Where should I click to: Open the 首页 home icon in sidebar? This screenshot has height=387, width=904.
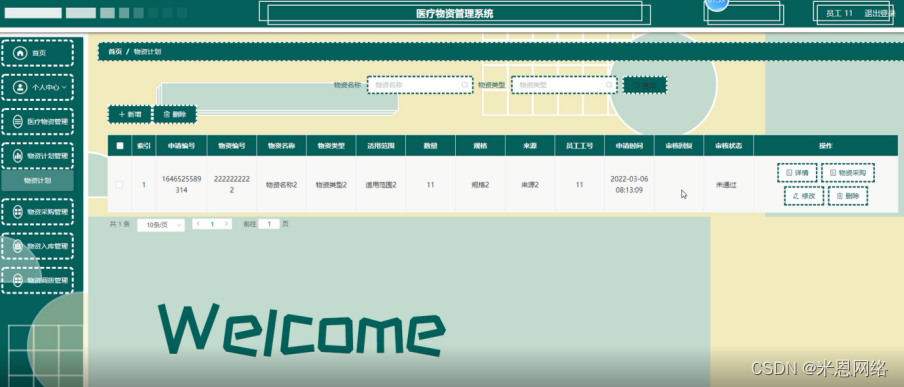point(20,53)
